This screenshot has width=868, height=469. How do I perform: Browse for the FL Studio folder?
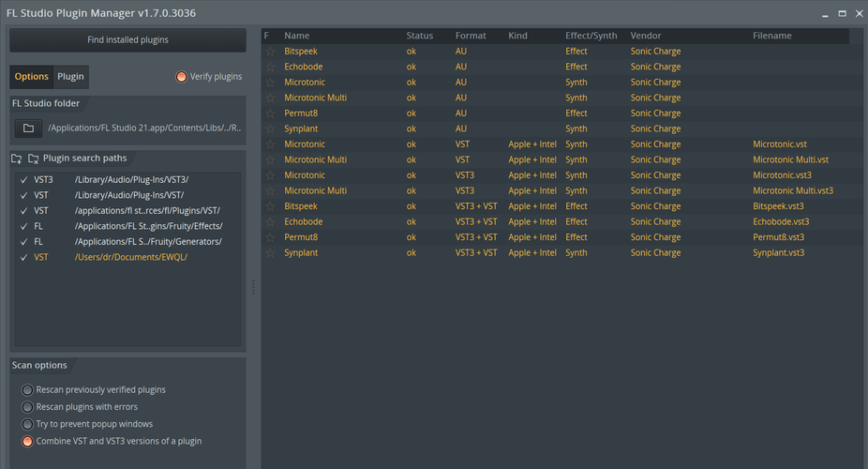click(28, 129)
